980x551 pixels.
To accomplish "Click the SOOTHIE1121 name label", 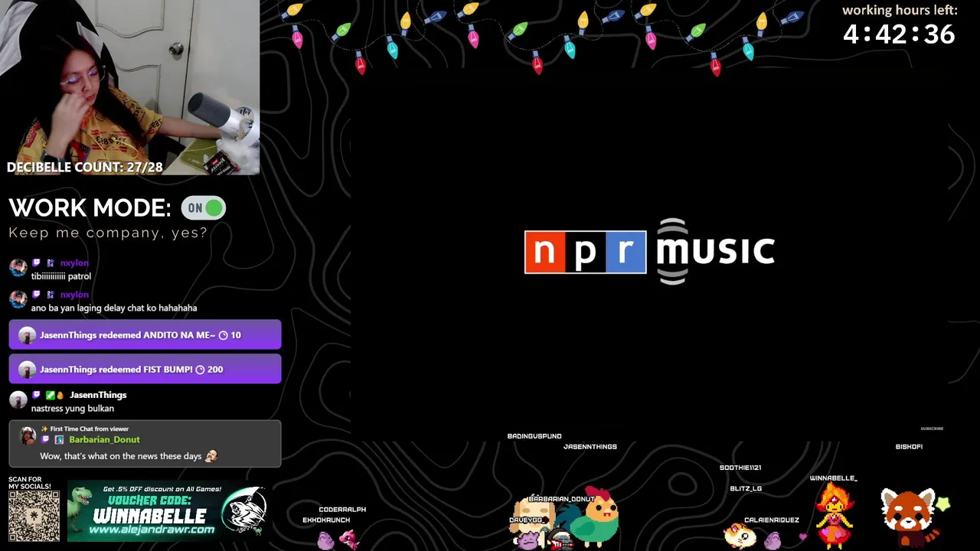I will 740,468.
